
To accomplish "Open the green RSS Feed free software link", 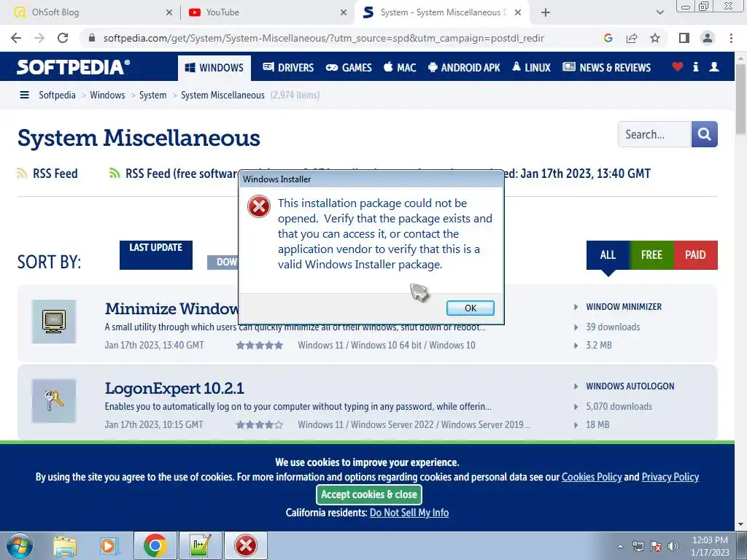I will (x=174, y=174).
